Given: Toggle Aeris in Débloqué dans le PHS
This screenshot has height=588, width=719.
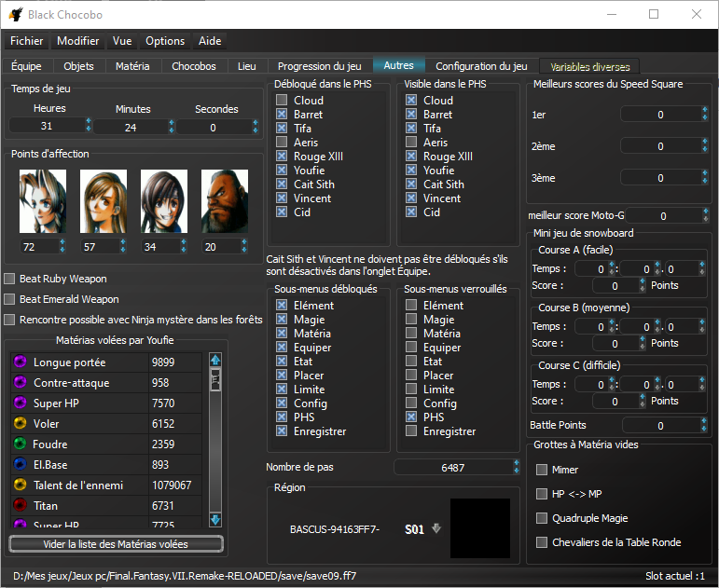Looking at the screenshot, I should [x=282, y=143].
